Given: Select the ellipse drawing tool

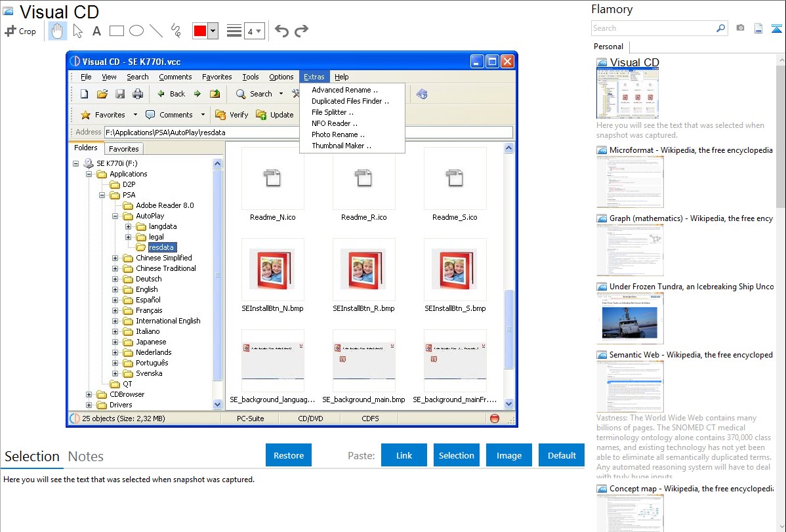Looking at the screenshot, I should [x=136, y=31].
